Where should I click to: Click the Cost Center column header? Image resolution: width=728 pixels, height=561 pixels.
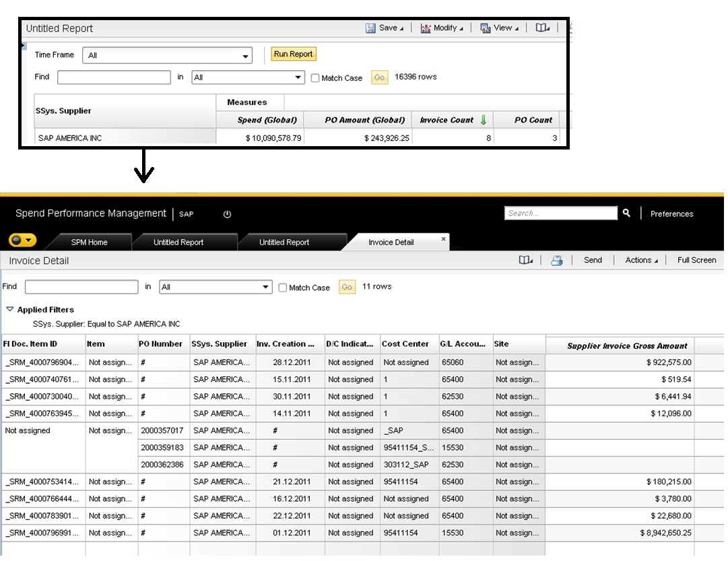pos(409,344)
